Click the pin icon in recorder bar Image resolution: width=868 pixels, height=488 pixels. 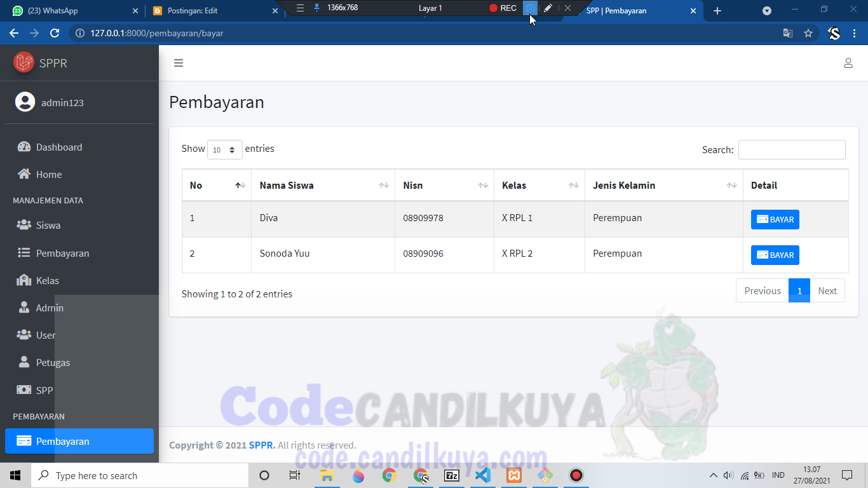pyautogui.click(x=316, y=8)
